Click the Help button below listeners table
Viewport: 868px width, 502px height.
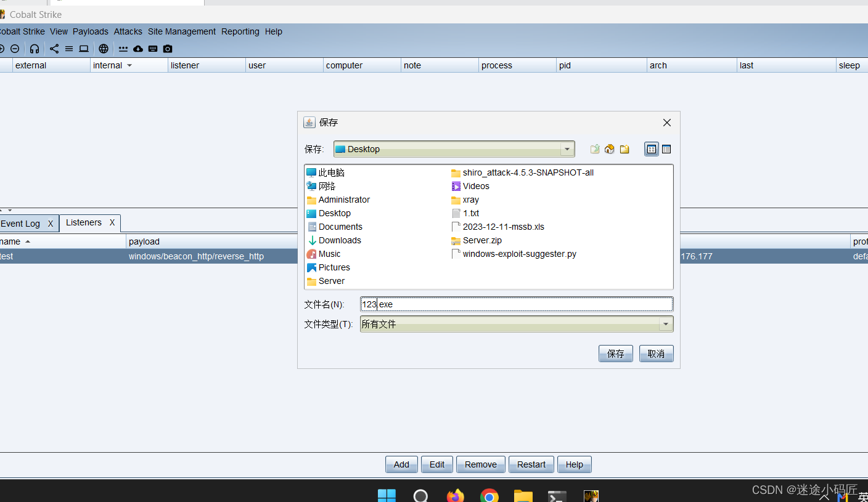[575, 464]
